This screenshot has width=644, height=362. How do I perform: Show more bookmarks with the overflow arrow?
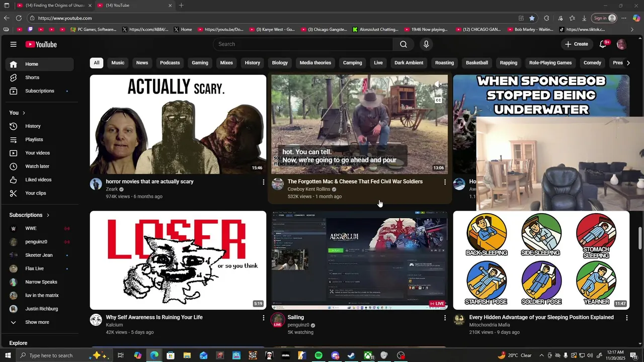pyautogui.click(x=632, y=30)
